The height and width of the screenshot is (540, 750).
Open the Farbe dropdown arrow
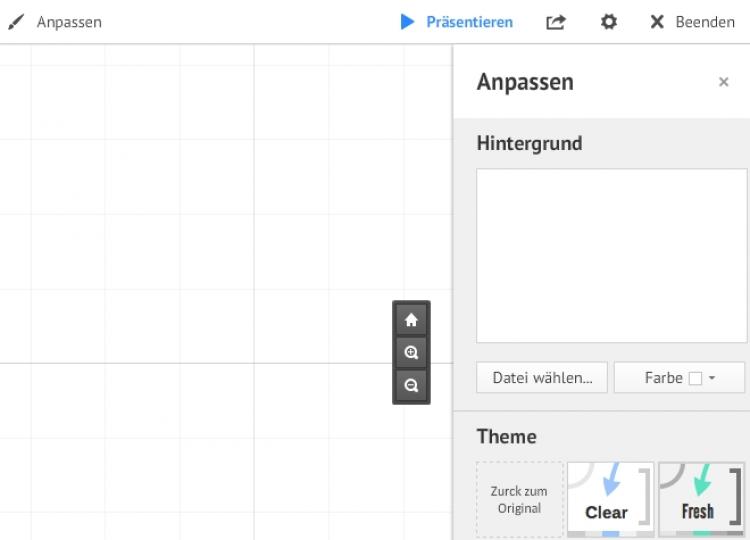pos(712,378)
